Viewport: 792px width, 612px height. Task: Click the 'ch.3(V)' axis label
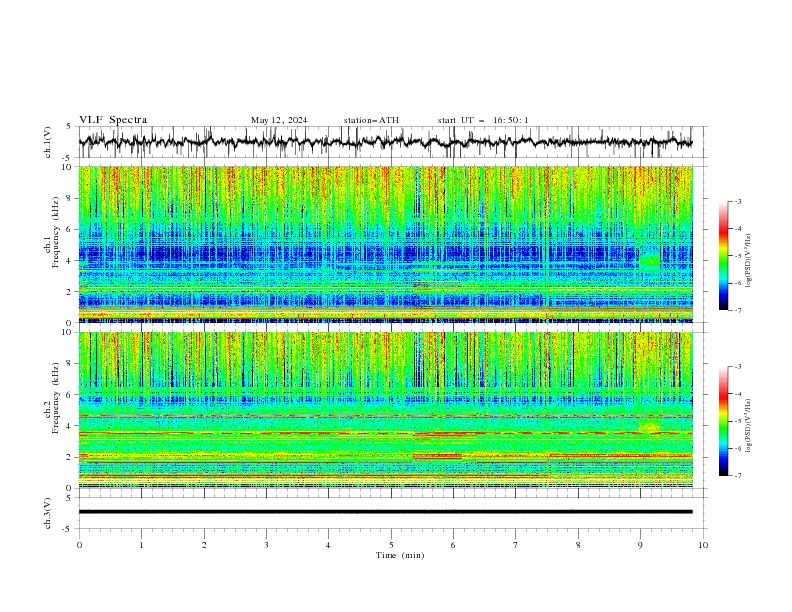48,513
